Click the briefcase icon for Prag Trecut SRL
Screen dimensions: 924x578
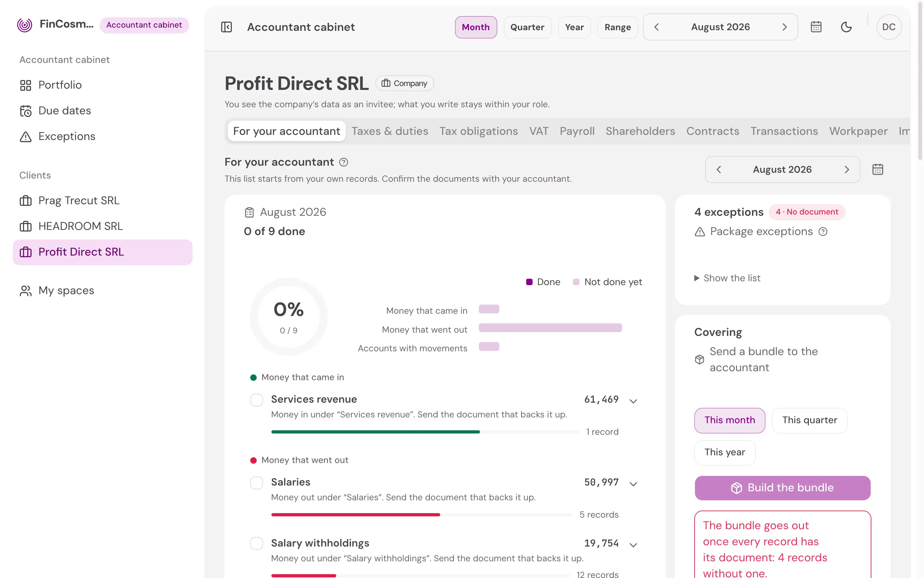26,201
